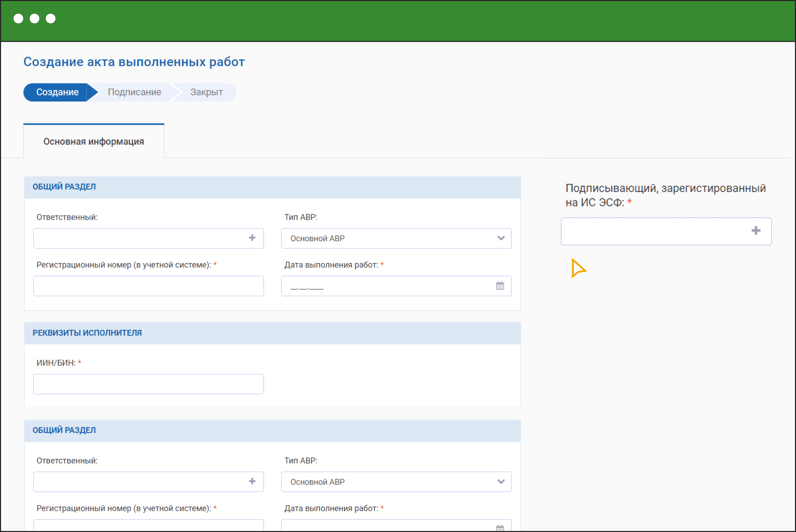Image resolution: width=796 pixels, height=532 pixels.
Task: Click plus icon in first Ответственный field
Action: pyautogui.click(x=252, y=238)
